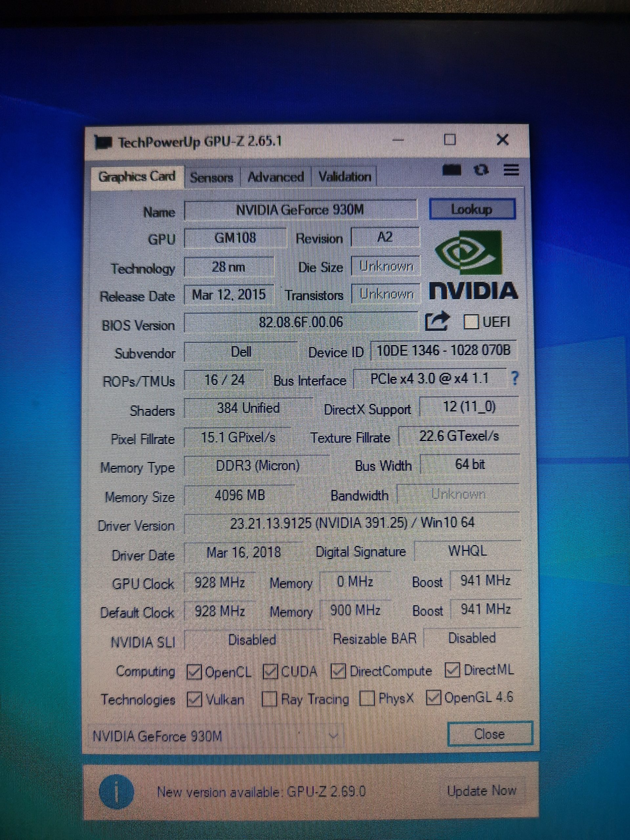This screenshot has height=840, width=630.
Task: Click the GPU Clock Memory field 0 MHz
Action: (x=355, y=581)
